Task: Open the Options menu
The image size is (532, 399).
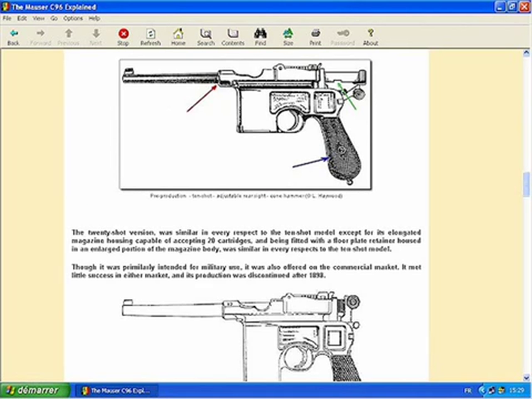Action: (73, 18)
